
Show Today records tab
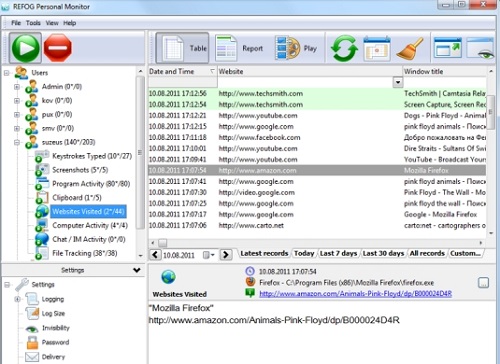pos(304,253)
